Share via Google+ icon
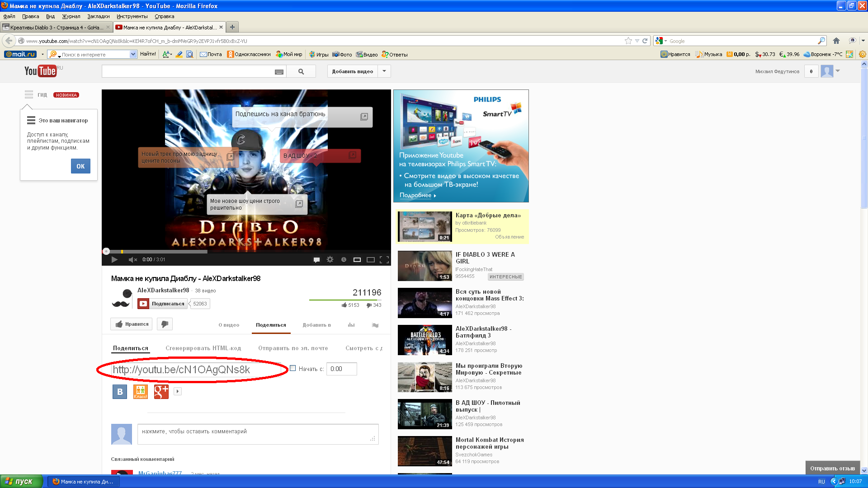This screenshot has width=868, height=488. (x=161, y=392)
